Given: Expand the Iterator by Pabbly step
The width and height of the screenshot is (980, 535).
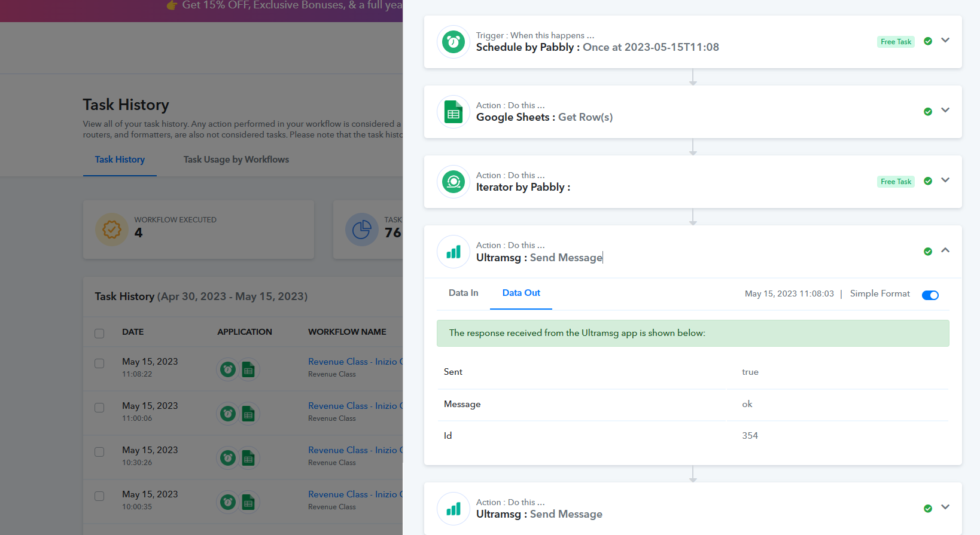Looking at the screenshot, I should (945, 181).
